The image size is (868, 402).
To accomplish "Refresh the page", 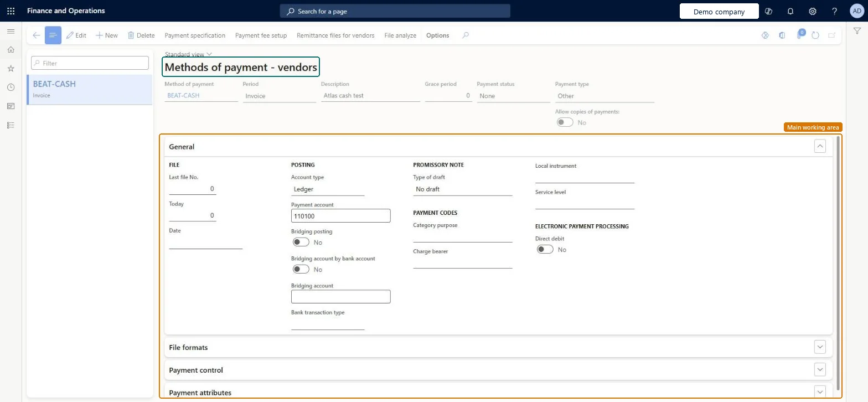I will 815,35.
